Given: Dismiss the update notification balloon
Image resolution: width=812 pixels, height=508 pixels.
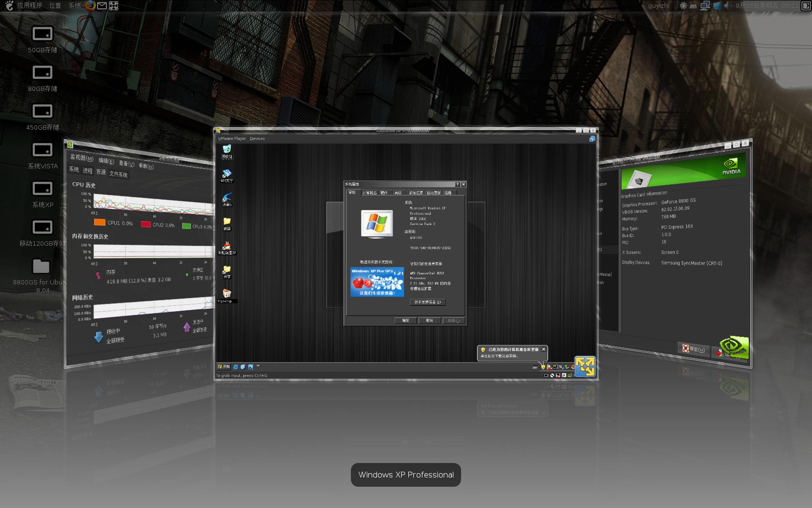Looking at the screenshot, I should (x=544, y=349).
